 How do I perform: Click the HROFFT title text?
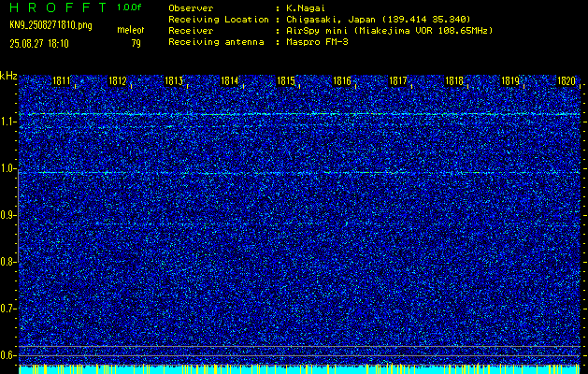59,7
